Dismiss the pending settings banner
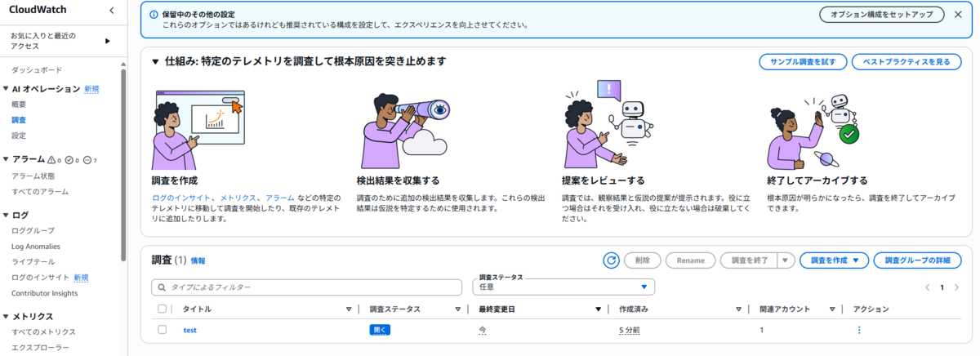This screenshot has width=980, height=356. pyautogui.click(x=958, y=15)
